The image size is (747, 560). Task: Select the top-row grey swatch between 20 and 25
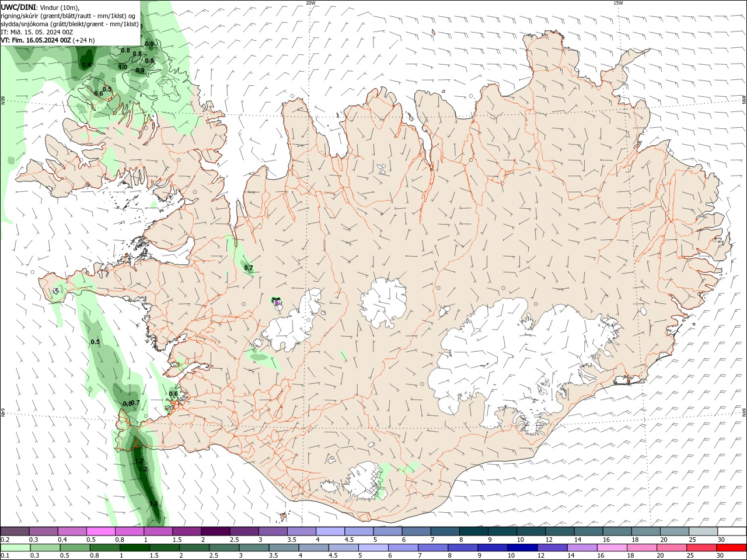(x=674, y=531)
